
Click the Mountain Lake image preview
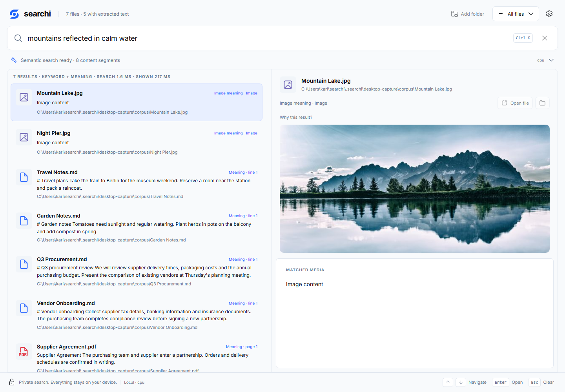point(415,189)
